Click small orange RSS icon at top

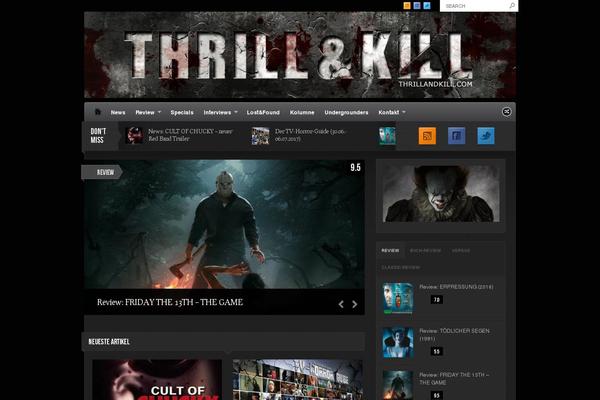coord(407,5)
